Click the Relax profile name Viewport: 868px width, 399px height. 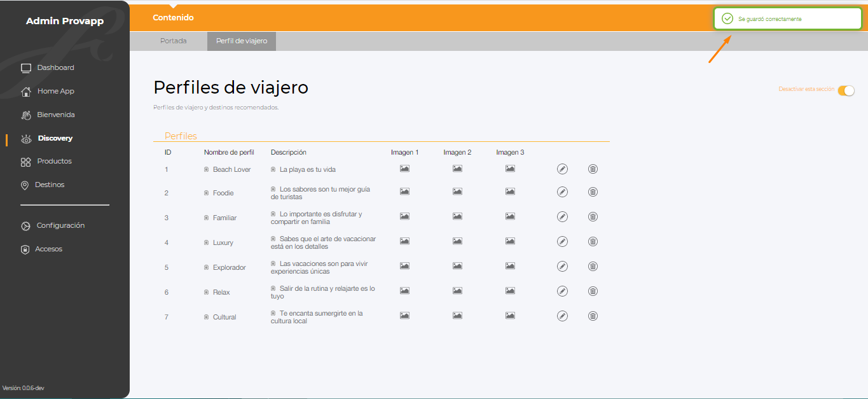click(x=221, y=292)
